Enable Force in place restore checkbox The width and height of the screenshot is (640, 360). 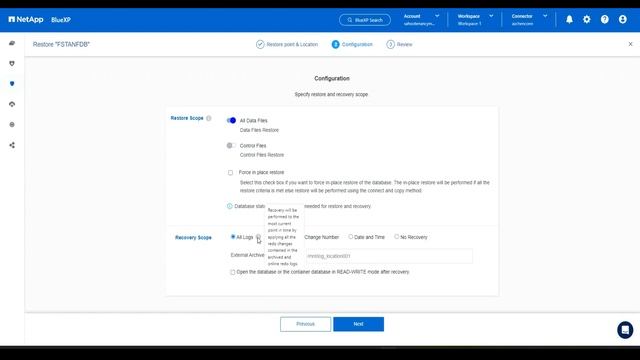pyautogui.click(x=230, y=173)
